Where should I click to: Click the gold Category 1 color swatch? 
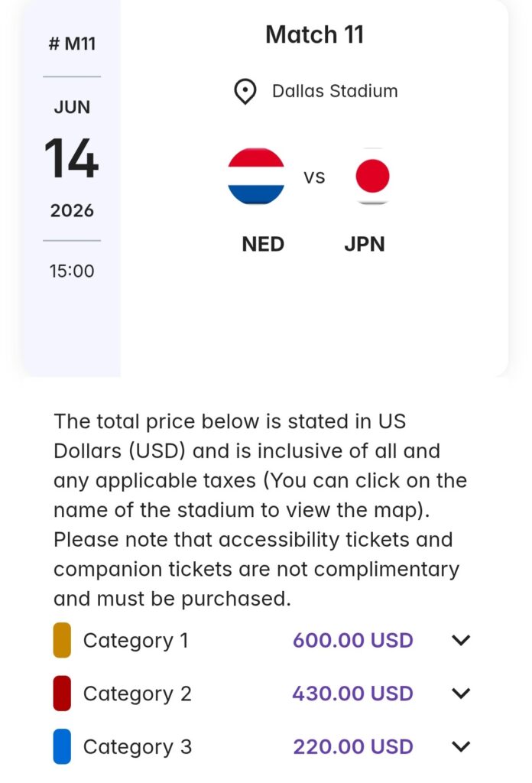(63, 640)
